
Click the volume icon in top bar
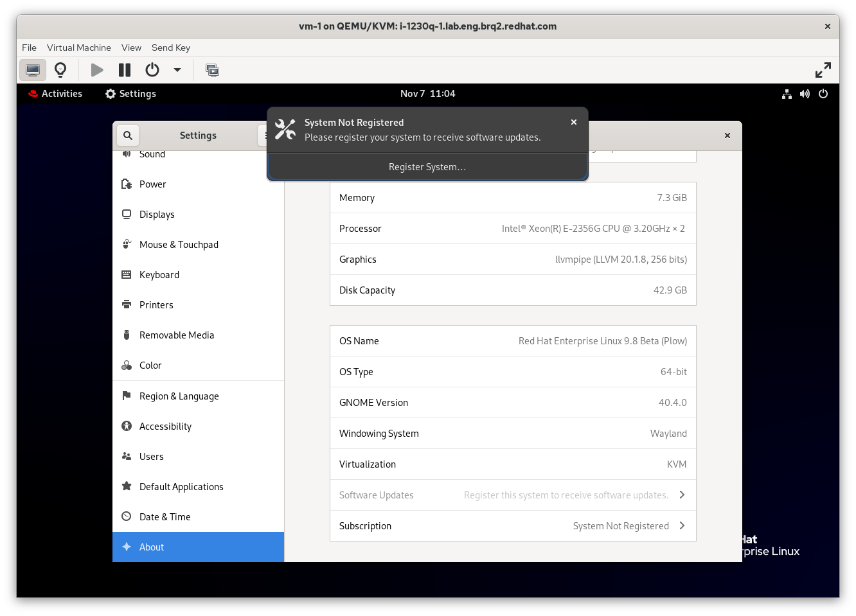click(805, 94)
